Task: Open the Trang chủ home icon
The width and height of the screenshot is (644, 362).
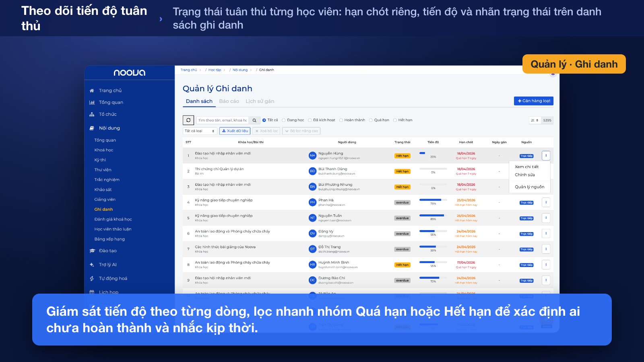Action: point(92,90)
